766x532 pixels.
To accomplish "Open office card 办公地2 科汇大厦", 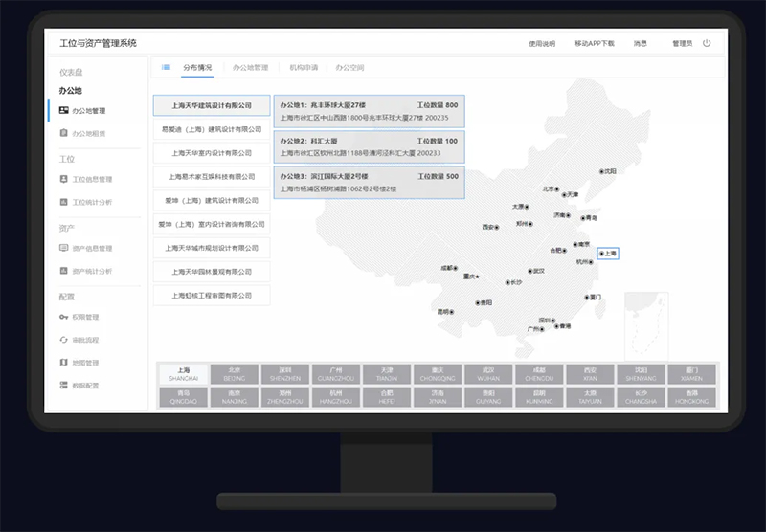I will [370, 147].
